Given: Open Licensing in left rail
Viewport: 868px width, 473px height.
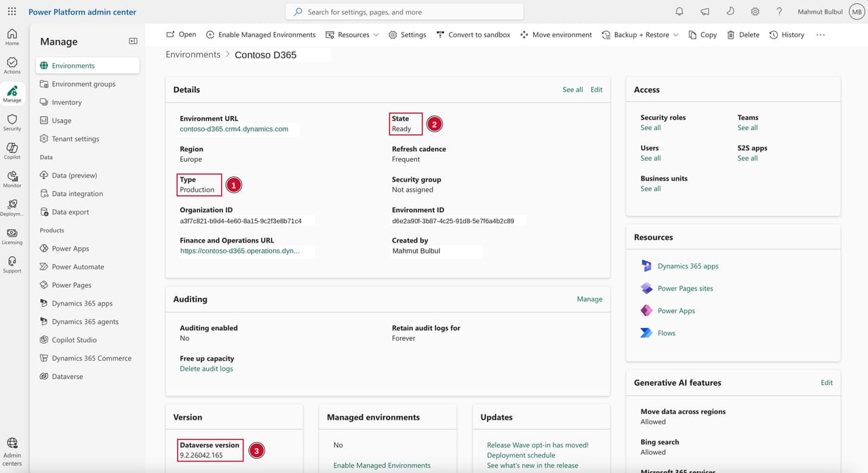Looking at the screenshot, I should (x=12, y=236).
